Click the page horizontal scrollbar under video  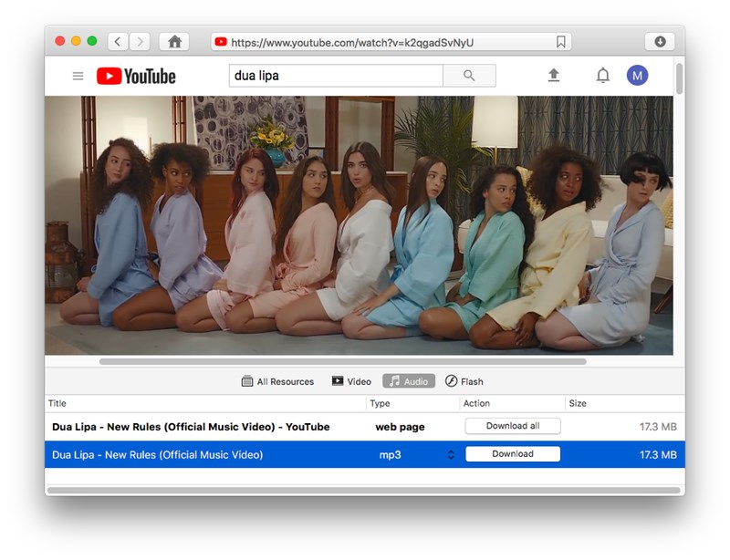pos(343,361)
